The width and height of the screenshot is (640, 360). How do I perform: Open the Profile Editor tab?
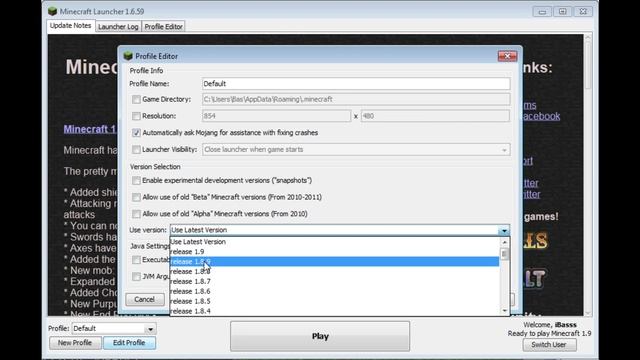pyautogui.click(x=163, y=27)
